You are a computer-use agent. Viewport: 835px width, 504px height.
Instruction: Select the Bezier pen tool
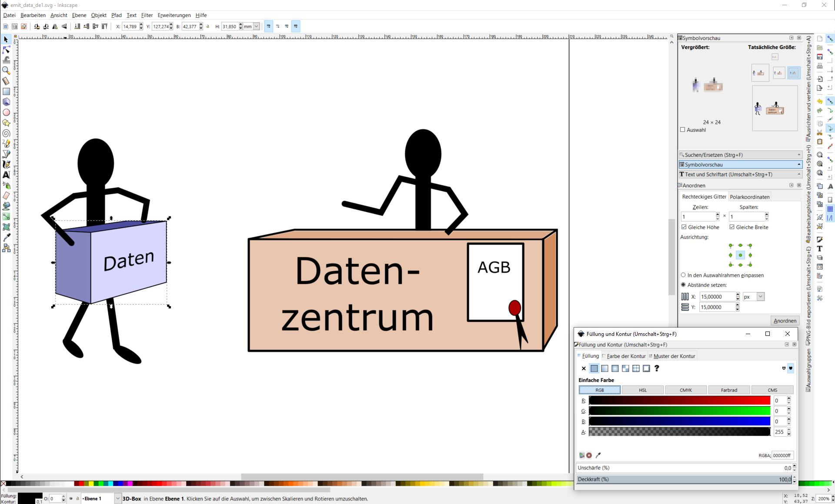pos(6,154)
